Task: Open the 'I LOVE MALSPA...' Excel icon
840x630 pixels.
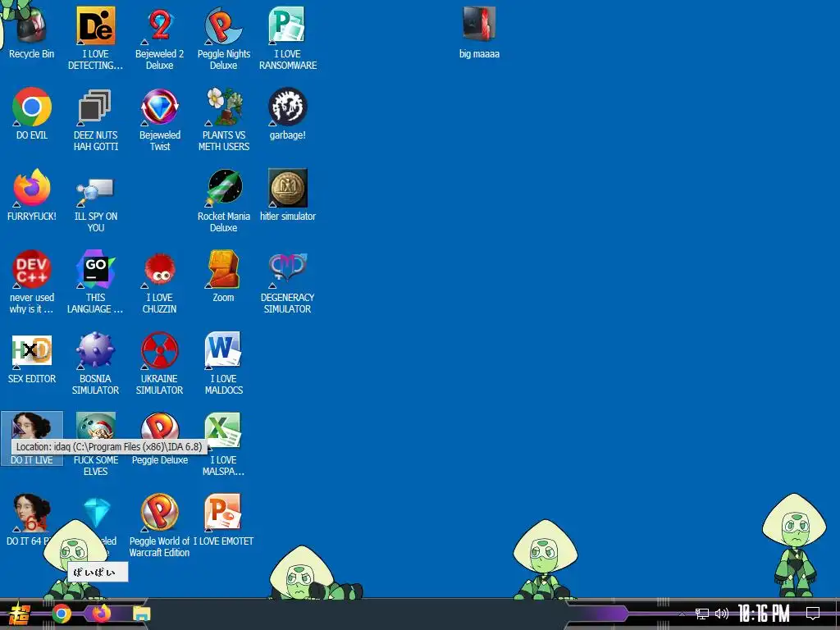Action: coord(223,444)
